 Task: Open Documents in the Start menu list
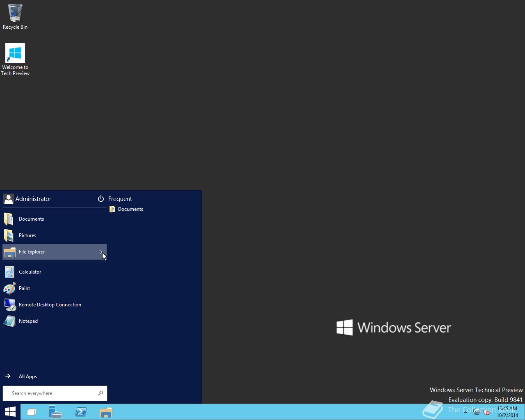pyautogui.click(x=55, y=219)
